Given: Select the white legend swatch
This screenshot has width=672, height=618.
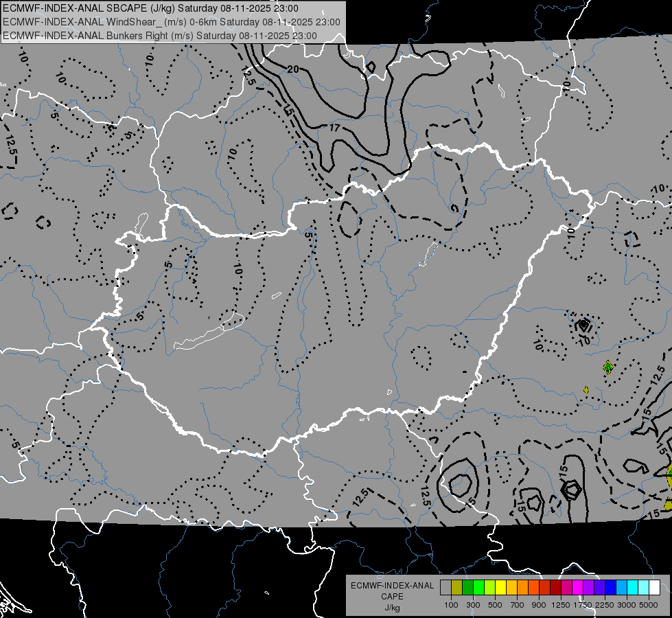Looking at the screenshot, I should pos(656,587).
